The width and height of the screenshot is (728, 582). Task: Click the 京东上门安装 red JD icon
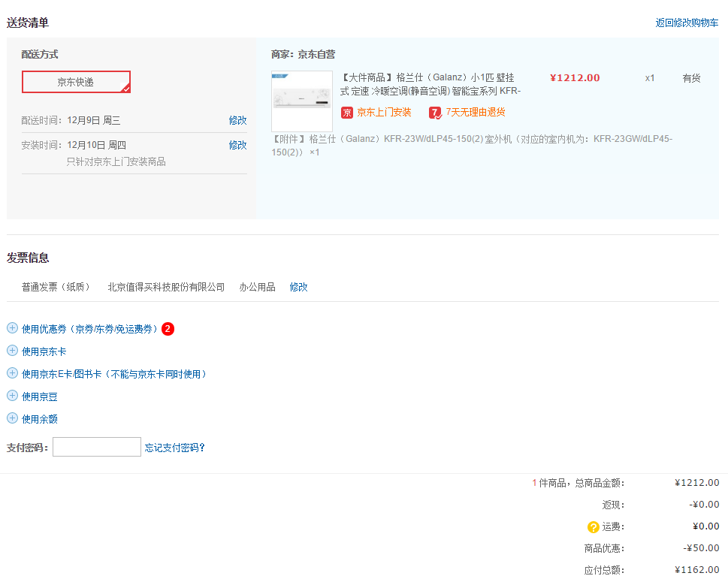pyautogui.click(x=347, y=113)
